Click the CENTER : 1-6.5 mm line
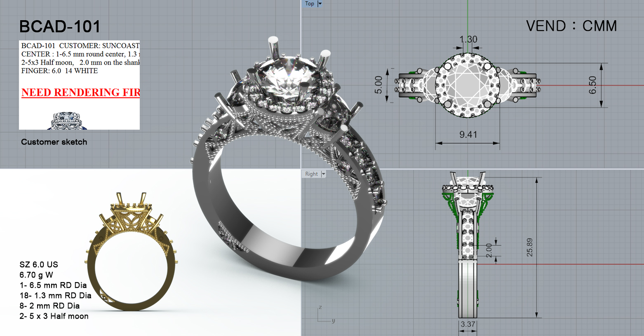644x336 pixels. pos(80,54)
